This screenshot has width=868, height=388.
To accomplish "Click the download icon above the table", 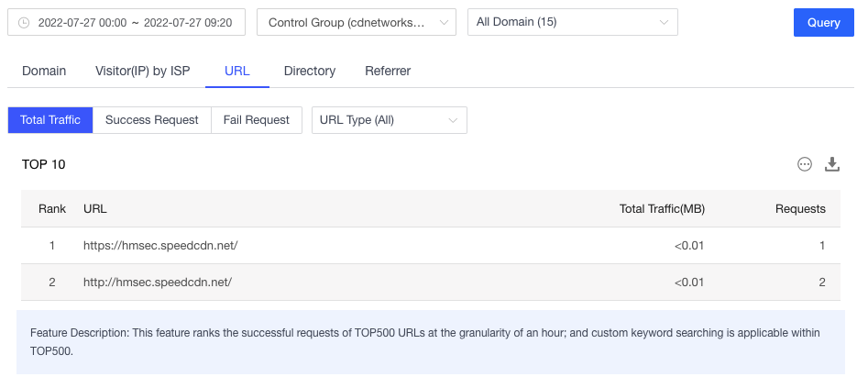I will click(x=832, y=164).
